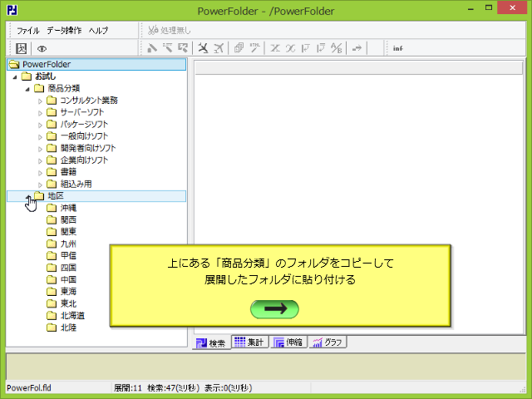Select the 商品分類 folder
The width and height of the screenshot is (532, 399).
[x=63, y=89]
